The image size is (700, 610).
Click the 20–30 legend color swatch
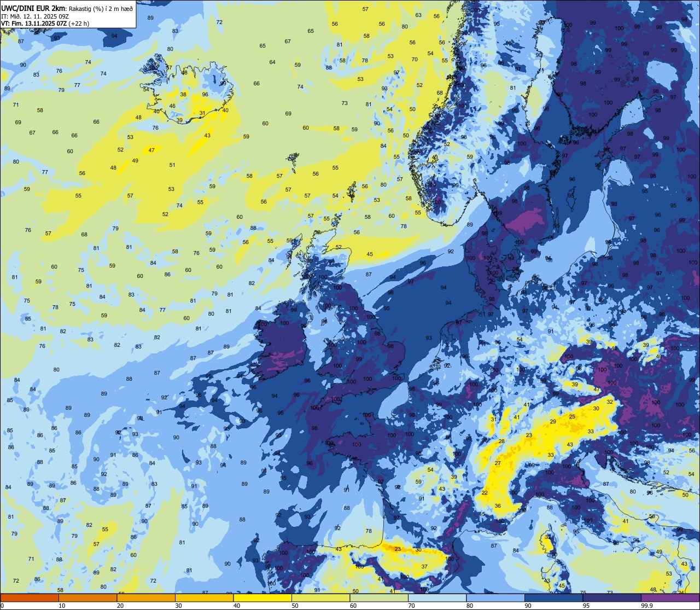click(x=146, y=598)
